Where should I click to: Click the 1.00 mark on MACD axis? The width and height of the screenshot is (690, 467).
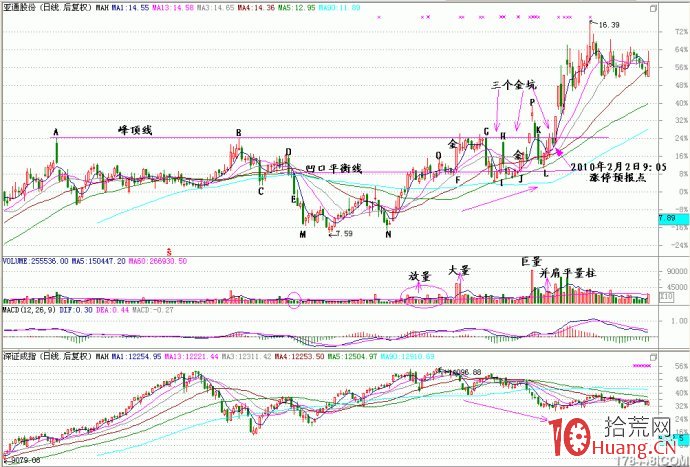pyautogui.click(x=680, y=321)
